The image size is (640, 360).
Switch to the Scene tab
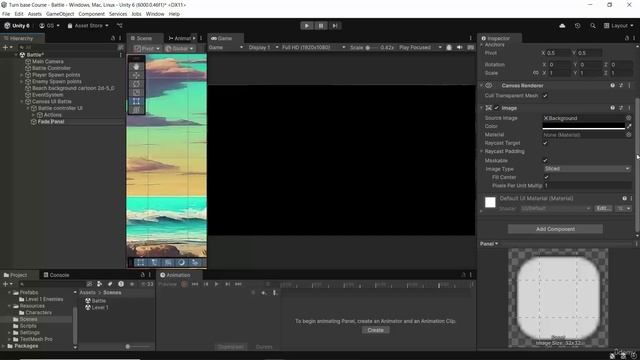click(x=141, y=38)
